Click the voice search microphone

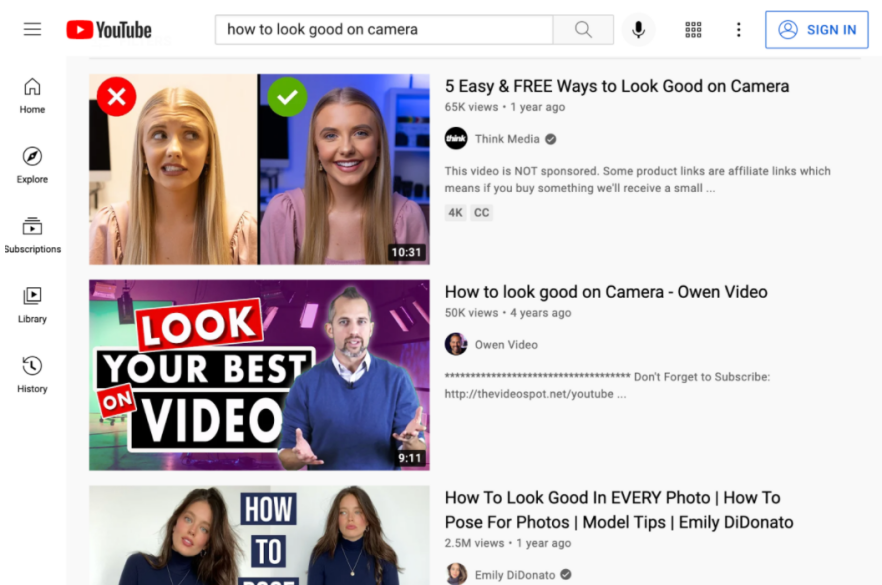coord(638,29)
